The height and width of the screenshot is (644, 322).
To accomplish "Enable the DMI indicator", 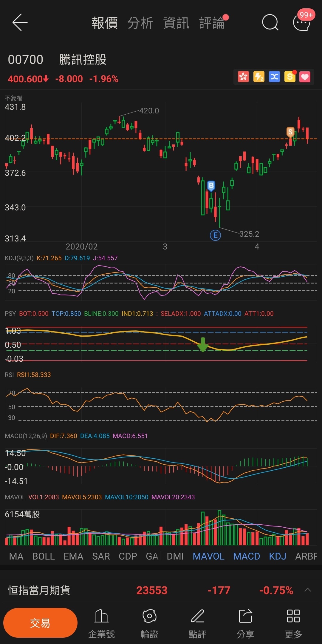I will tap(175, 556).
